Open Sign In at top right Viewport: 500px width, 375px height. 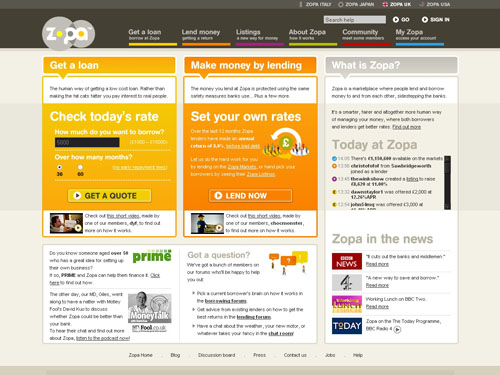point(435,20)
